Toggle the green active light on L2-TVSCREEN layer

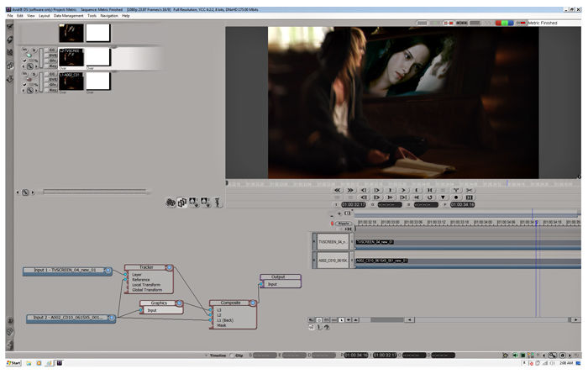[29, 55]
